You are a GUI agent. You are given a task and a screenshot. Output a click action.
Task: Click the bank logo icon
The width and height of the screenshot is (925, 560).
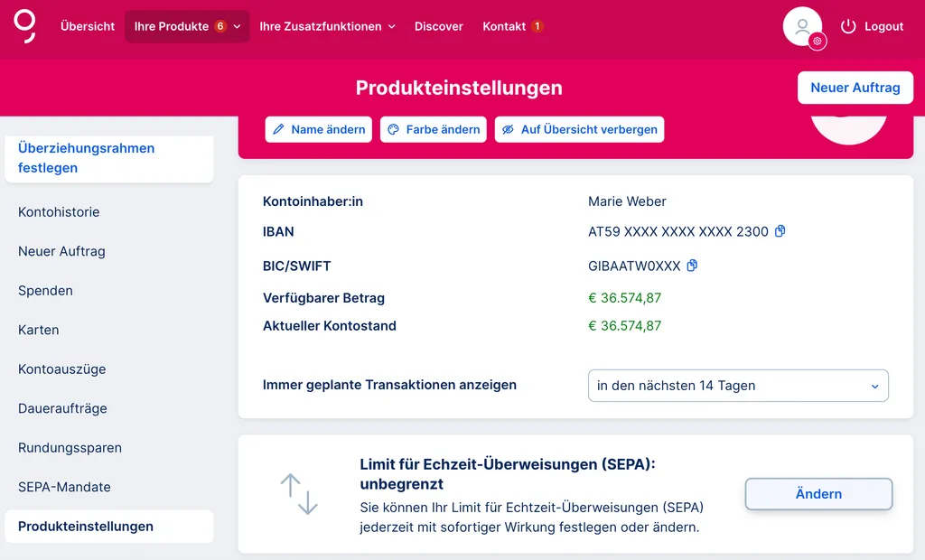pos(25,26)
